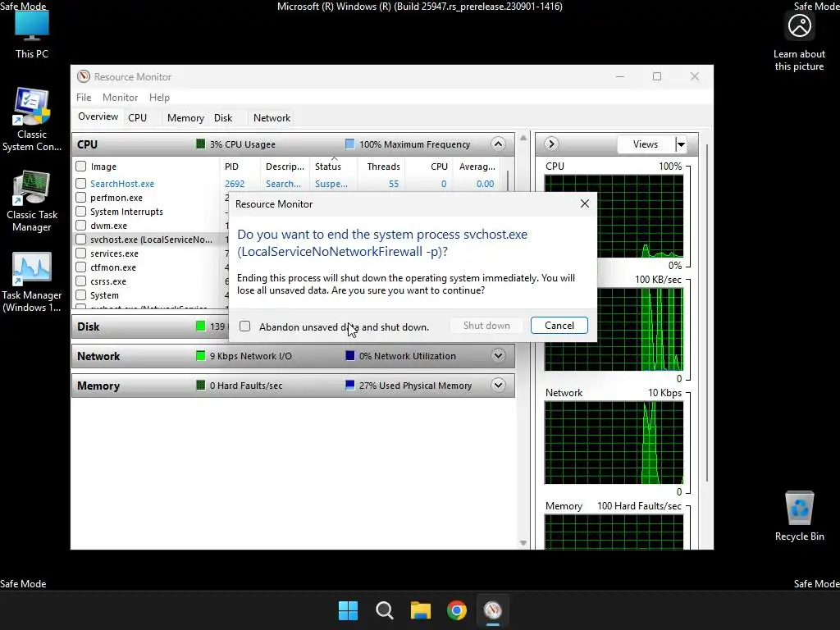The width and height of the screenshot is (840, 630).
Task: Click 27% Used Physical Memory swatch
Action: [x=349, y=385]
